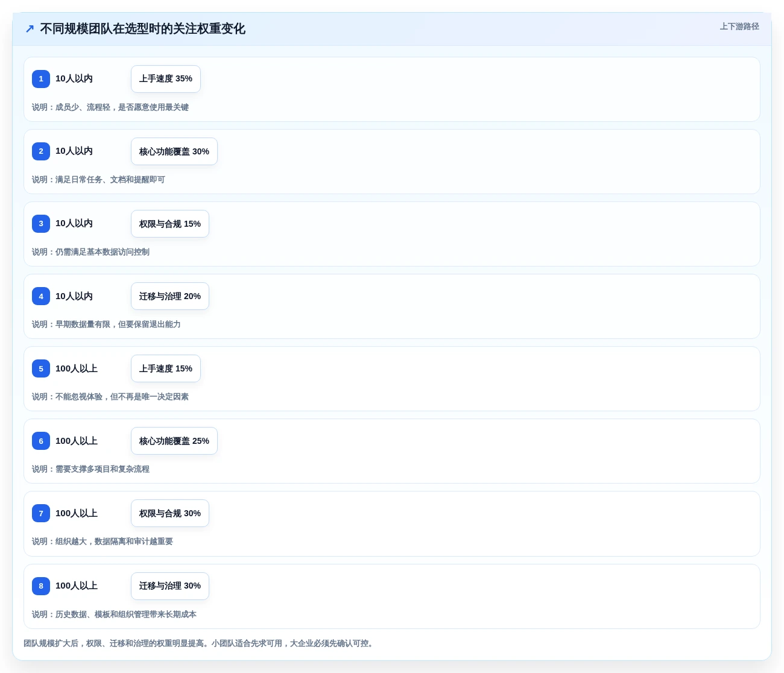Click 100人以上 label in row 8
The image size is (784, 673).
point(77,586)
